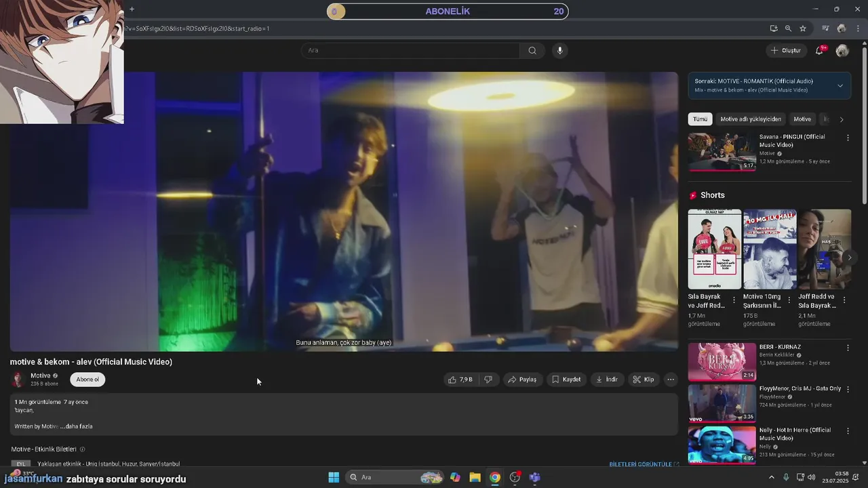
Task: Click the Oluştur create button
Action: point(786,50)
